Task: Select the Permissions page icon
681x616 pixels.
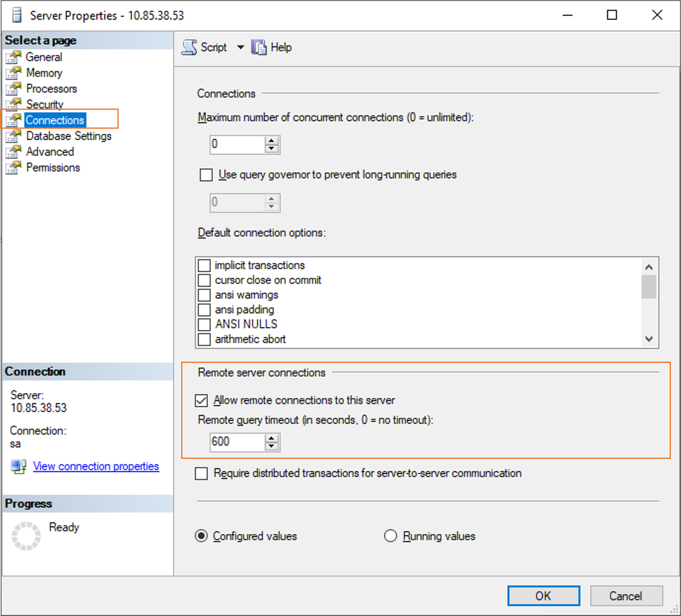Action: [x=13, y=167]
